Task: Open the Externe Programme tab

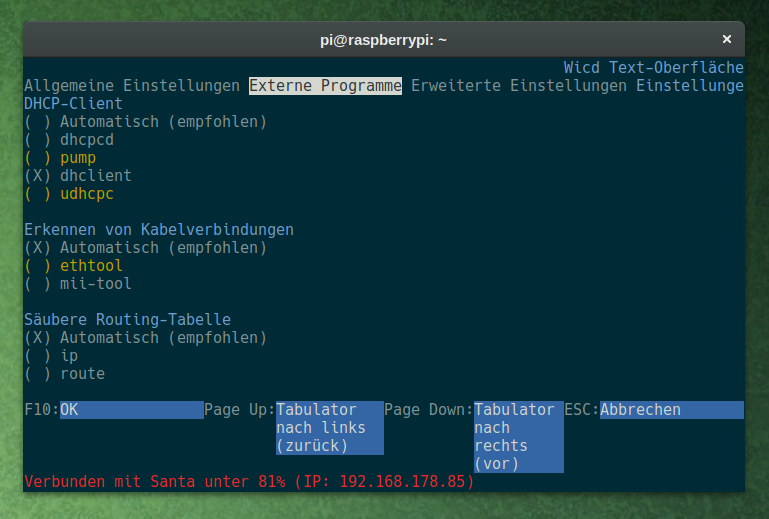Action: point(325,86)
